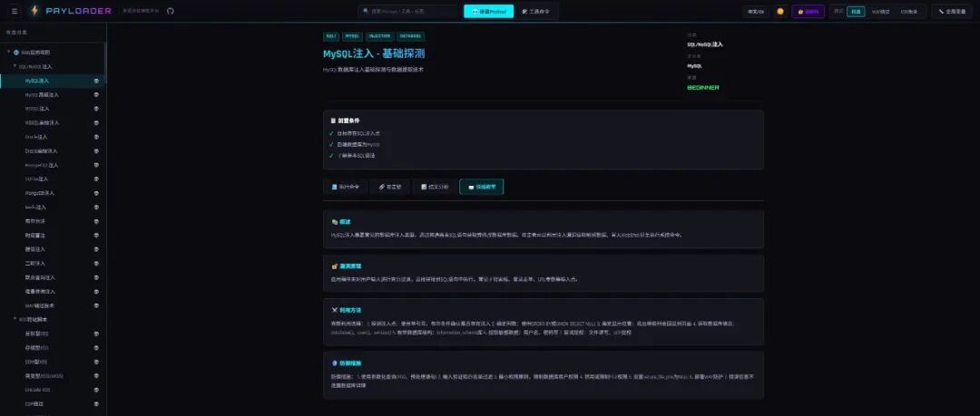The width and height of the screenshot is (980, 416).
Task: Click the BEGINNER difficulty label
Action: tap(703, 87)
